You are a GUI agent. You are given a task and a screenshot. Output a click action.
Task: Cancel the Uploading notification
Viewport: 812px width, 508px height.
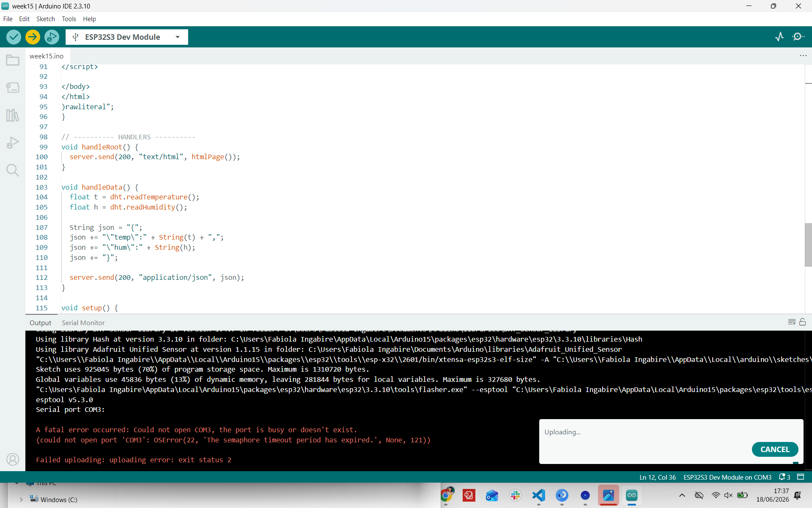[x=775, y=449]
